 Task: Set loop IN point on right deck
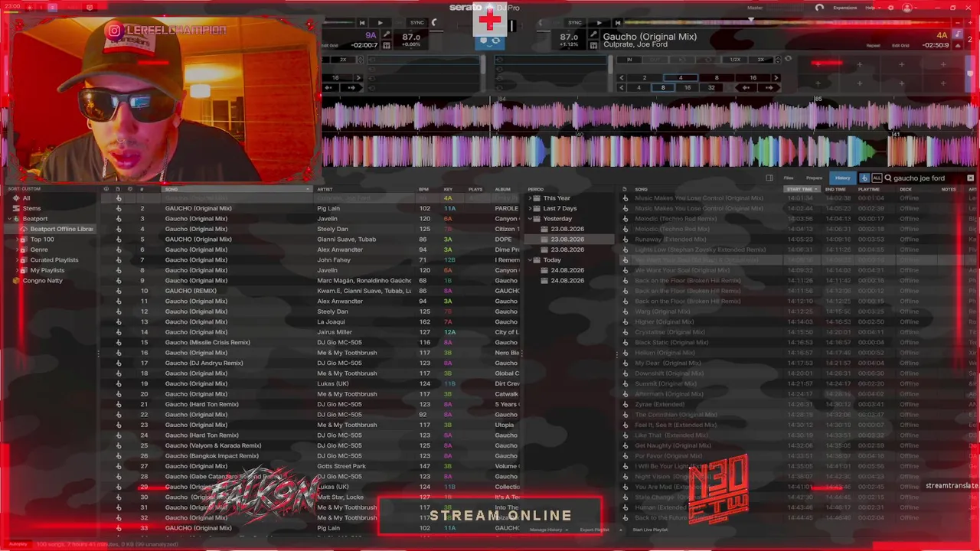pyautogui.click(x=629, y=59)
